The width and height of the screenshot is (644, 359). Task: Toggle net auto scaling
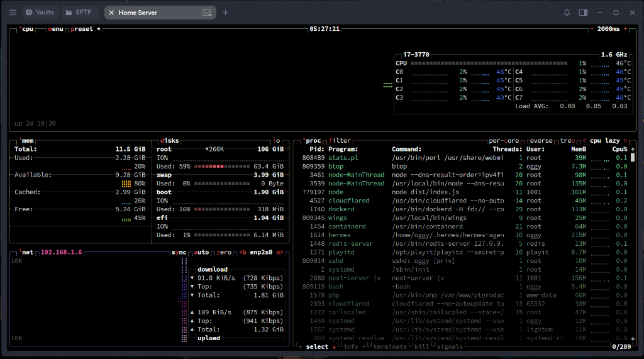click(201, 252)
